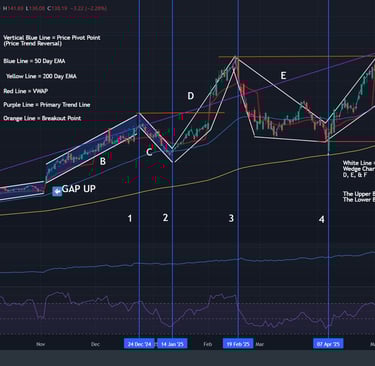Select 'Blue Line = 50 Day EMA' note
375x366 pixels.
point(34,61)
